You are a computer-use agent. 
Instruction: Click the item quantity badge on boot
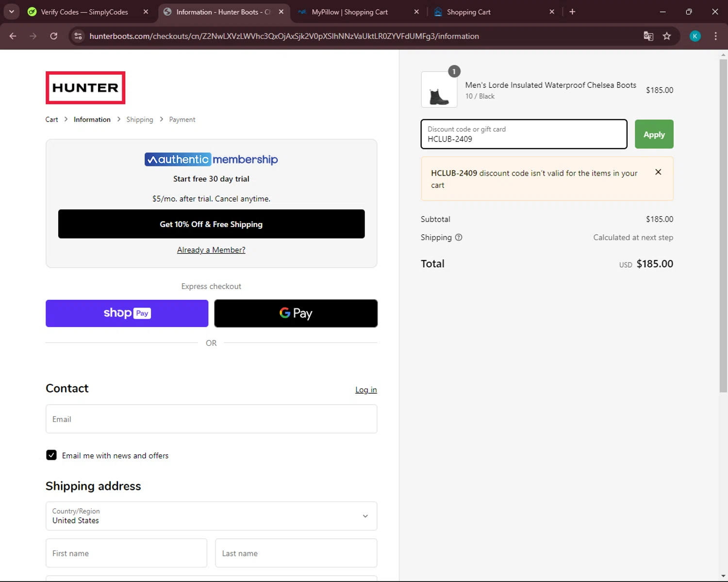pos(454,71)
